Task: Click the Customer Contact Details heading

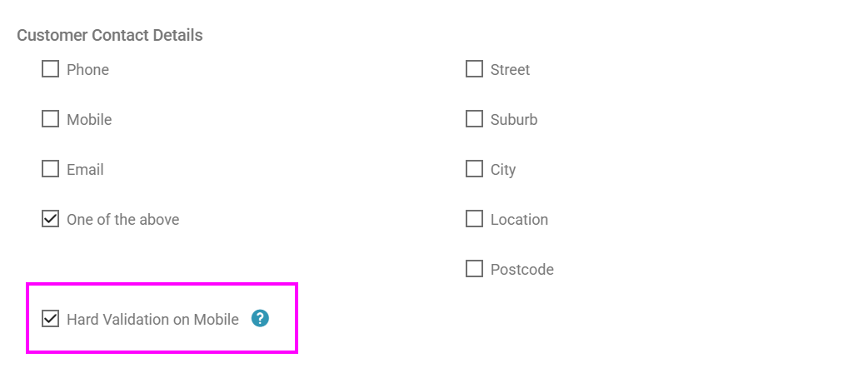Action: (110, 36)
